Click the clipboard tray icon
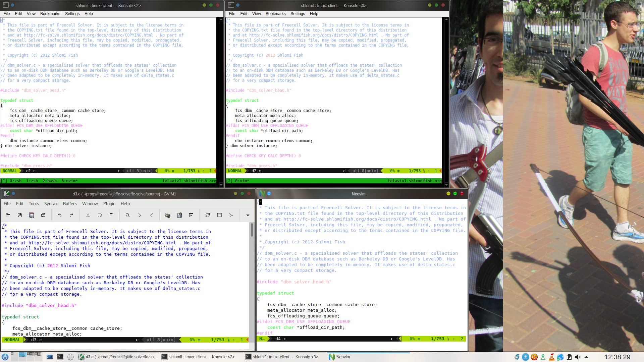644x362 pixels. click(569, 357)
